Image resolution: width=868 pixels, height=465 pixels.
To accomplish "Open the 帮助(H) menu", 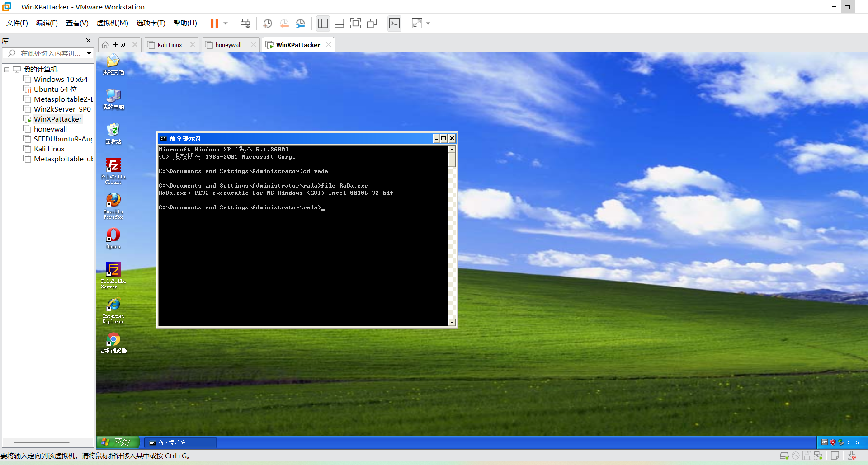I will [185, 23].
